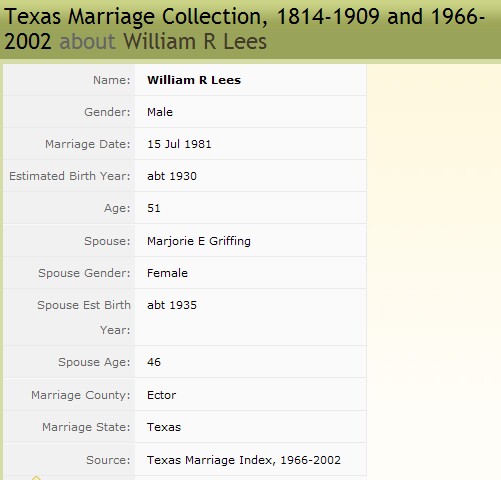Click the Marriage County value Ector
The image size is (501, 480).
[161, 395]
